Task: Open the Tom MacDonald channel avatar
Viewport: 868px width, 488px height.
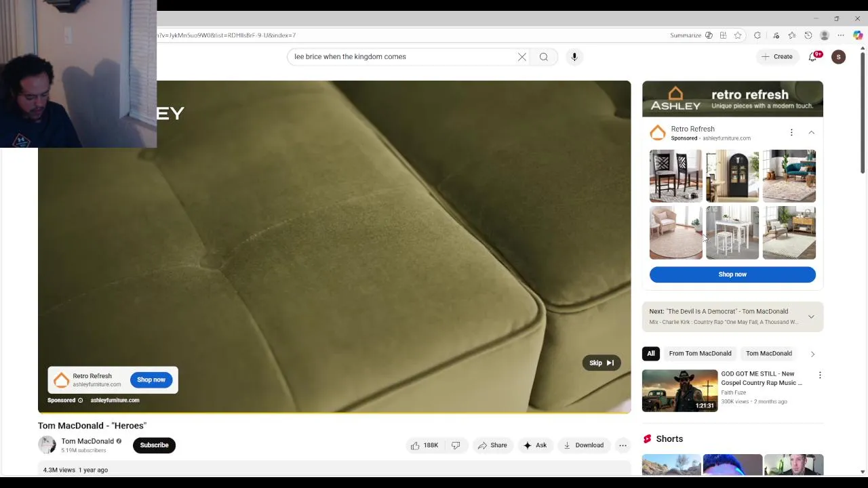Action: click(47, 445)
